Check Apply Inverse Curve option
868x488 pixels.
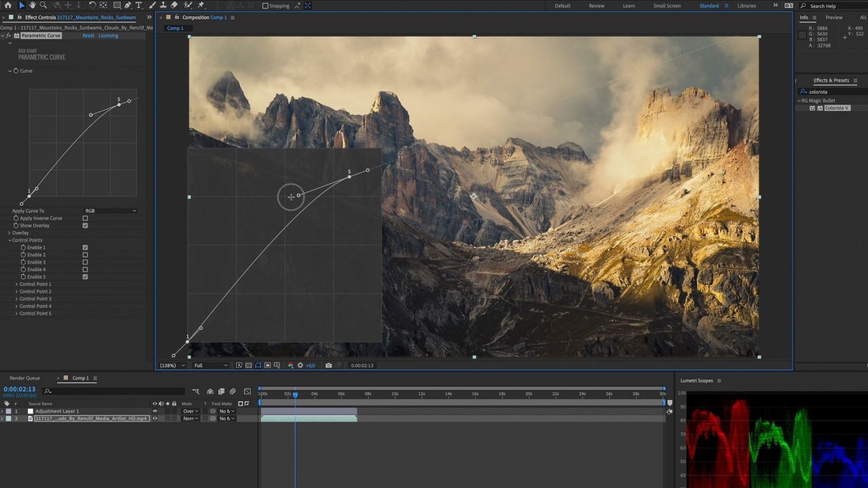85,218
